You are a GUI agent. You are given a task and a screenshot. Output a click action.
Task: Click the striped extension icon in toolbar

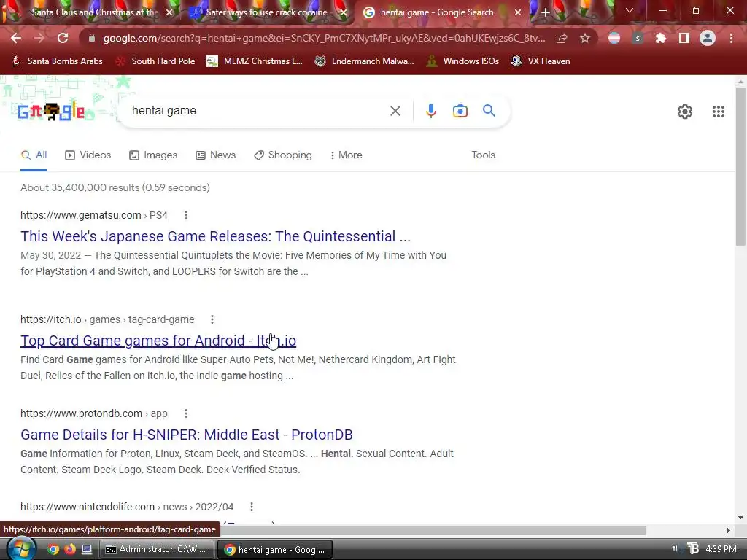[x=614, y=38]
